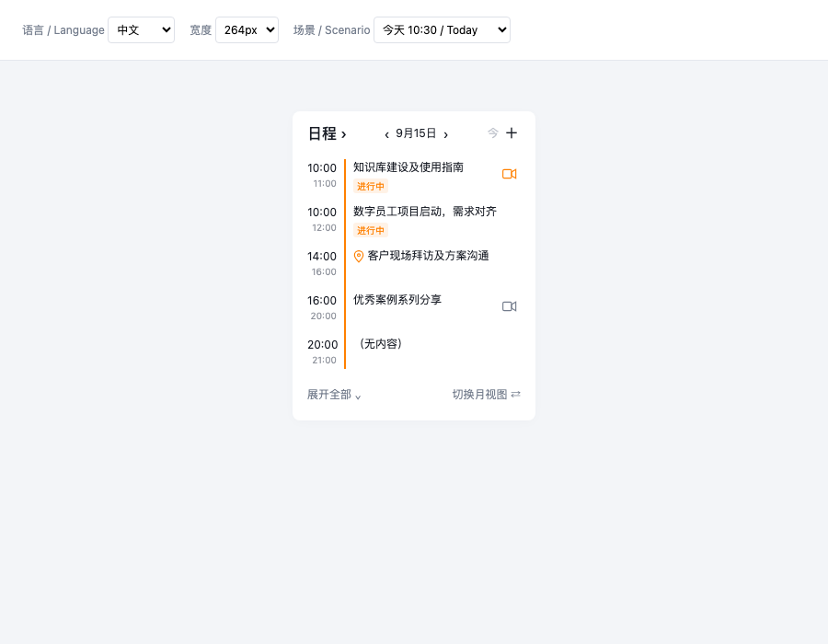Click location pin icon of 客户现场拜访

tap(359, 257)
